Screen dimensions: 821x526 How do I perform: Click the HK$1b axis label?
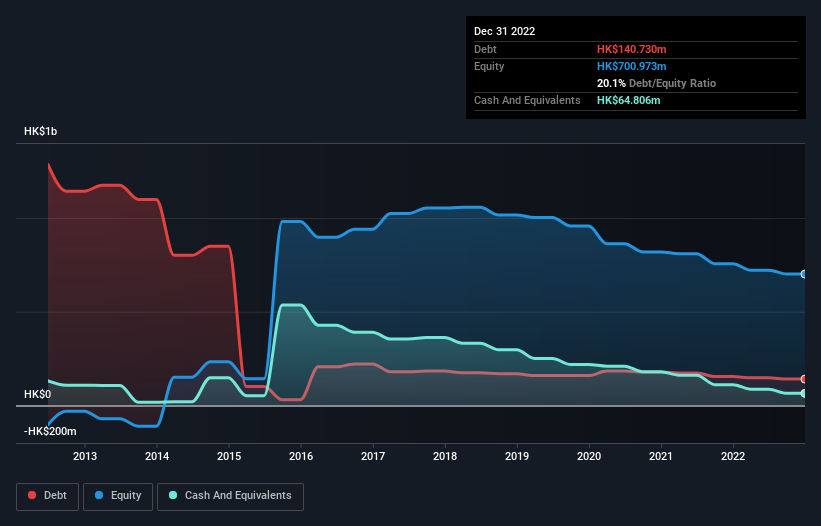[x=40, y=131]
